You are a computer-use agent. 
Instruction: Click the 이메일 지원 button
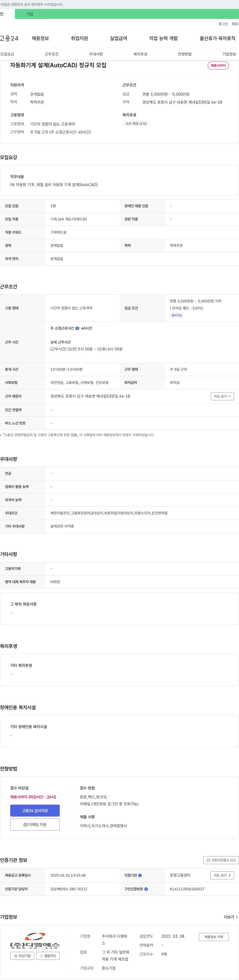coord(35,824)
